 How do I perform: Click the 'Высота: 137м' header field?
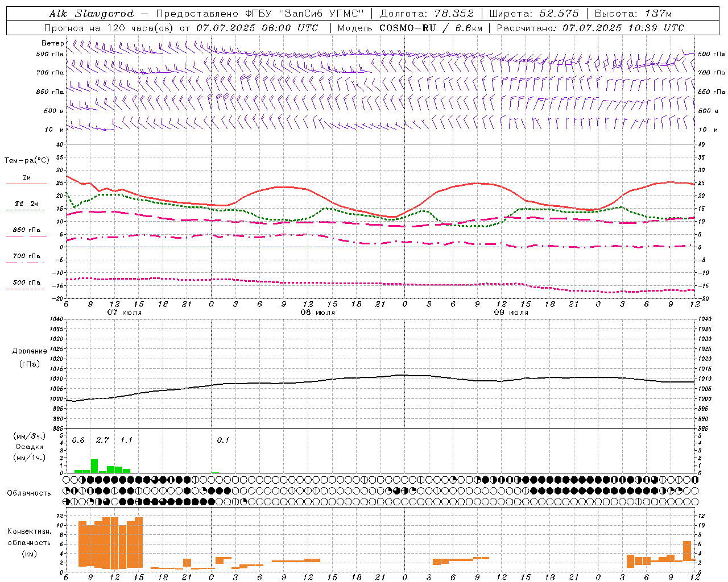point(633,14)
